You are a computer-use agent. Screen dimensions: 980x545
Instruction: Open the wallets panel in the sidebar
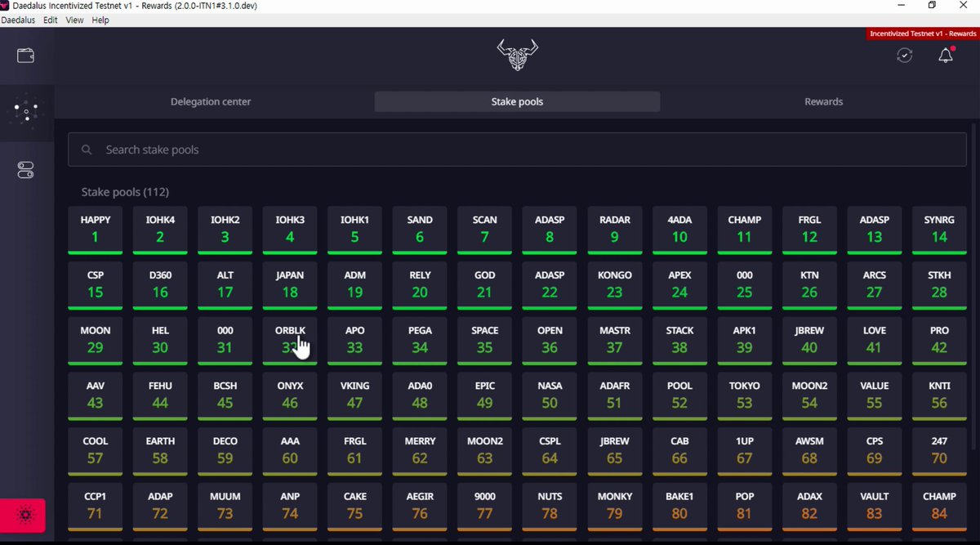point(25,56)
